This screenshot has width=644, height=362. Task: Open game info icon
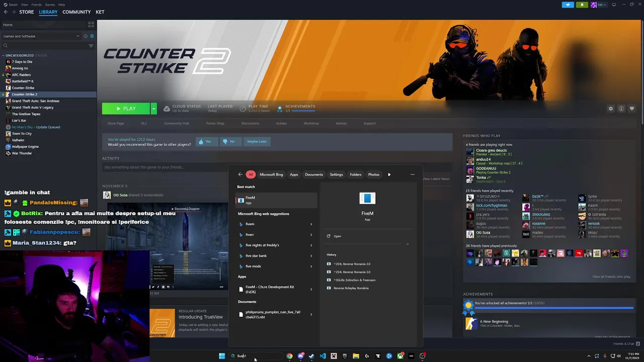pos(621,109)
